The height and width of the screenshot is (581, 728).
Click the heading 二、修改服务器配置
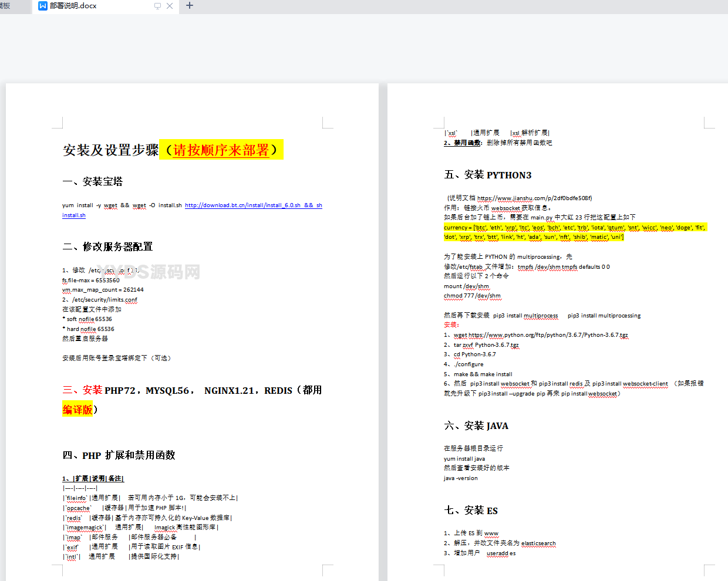(x=107, y=246)
